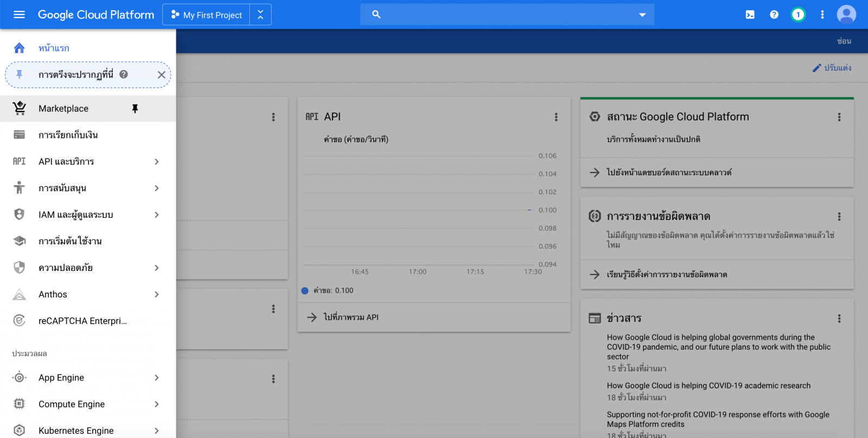Viewport: 868px width, 438px height.
Task: Open notifications badge showing 1
Action: coord(798,15)
